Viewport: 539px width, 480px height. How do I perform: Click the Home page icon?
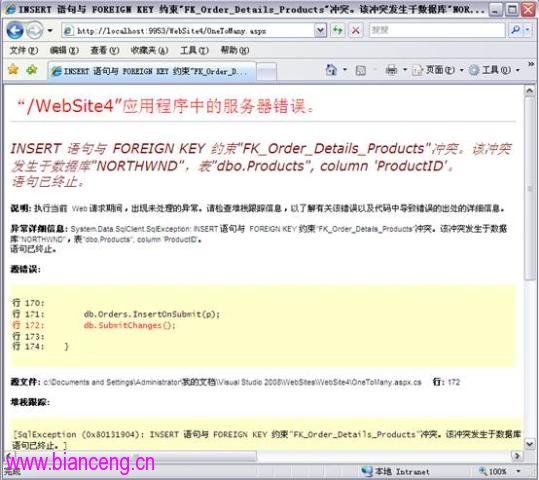pyautogui.click(x=331, y=70)
